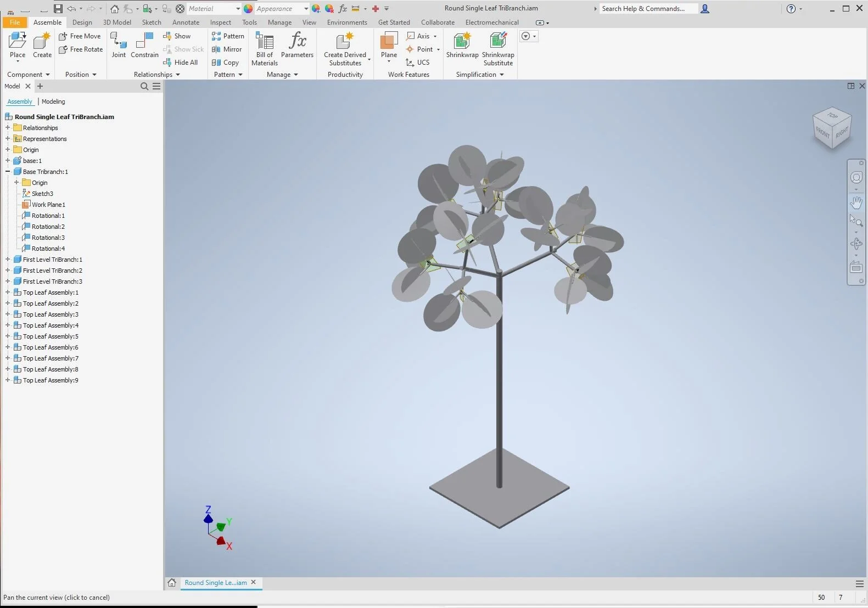Save the file with the disk icon
Viewport: 868px width, 608px height.
[x=58, y=8]
